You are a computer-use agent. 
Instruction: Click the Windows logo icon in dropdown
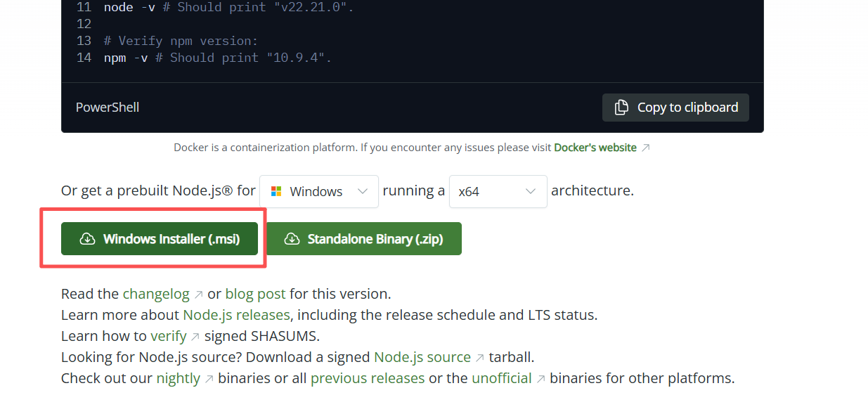point(276,191)
